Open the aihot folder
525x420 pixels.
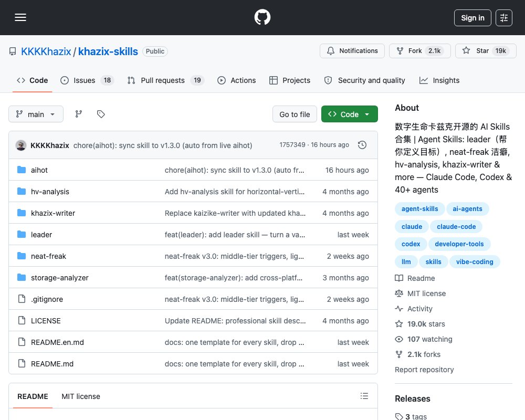point(39,170)
